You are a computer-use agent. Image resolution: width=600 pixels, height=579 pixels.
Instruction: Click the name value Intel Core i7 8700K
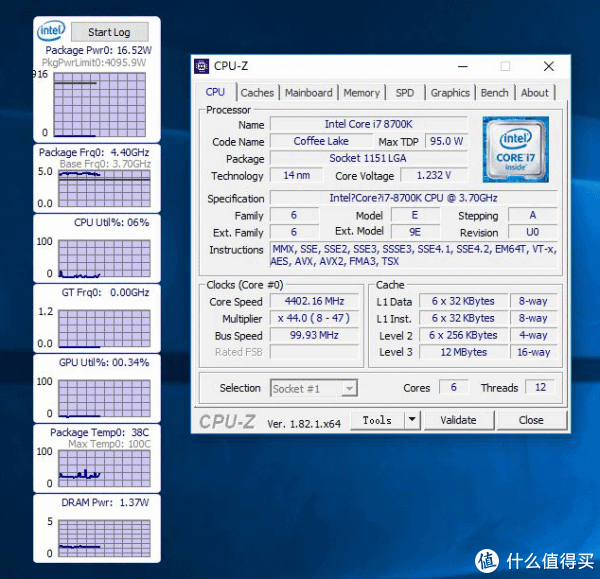pyautogui.click(x=369, y=124)
